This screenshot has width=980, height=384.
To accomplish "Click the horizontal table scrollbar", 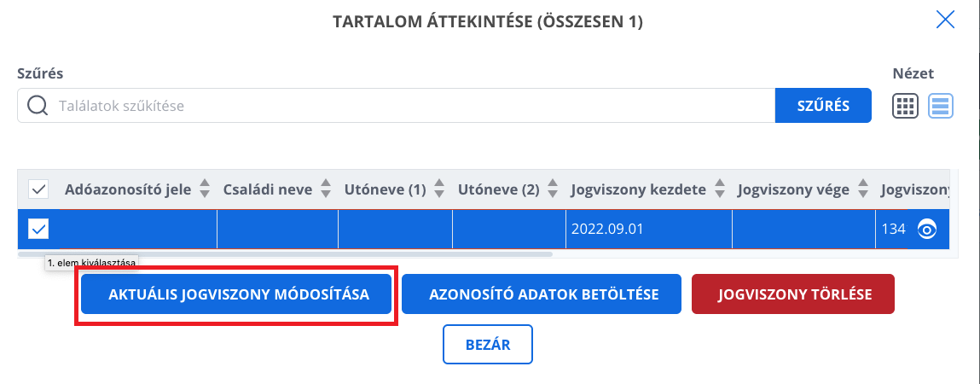I will [x=286, y=254].
